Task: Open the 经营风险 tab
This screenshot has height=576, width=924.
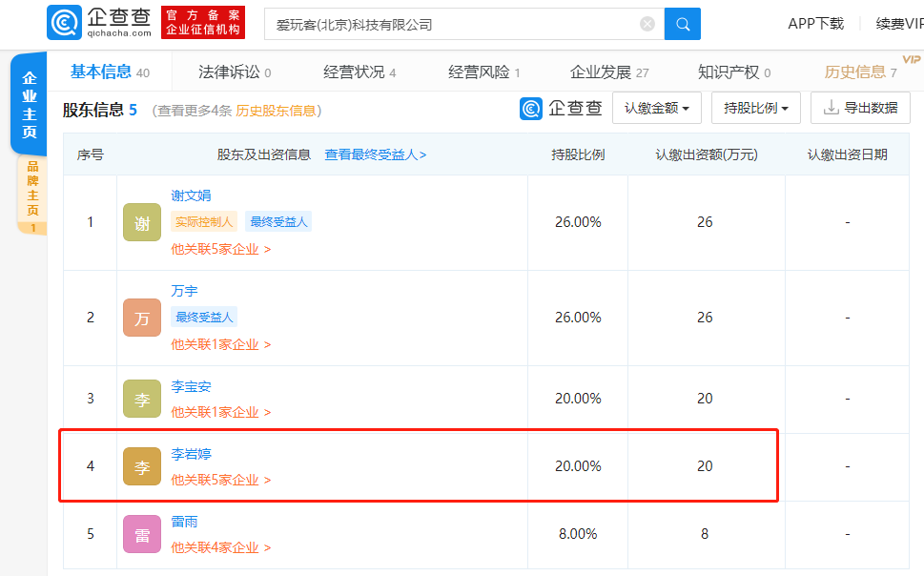Action: (483, 72)
